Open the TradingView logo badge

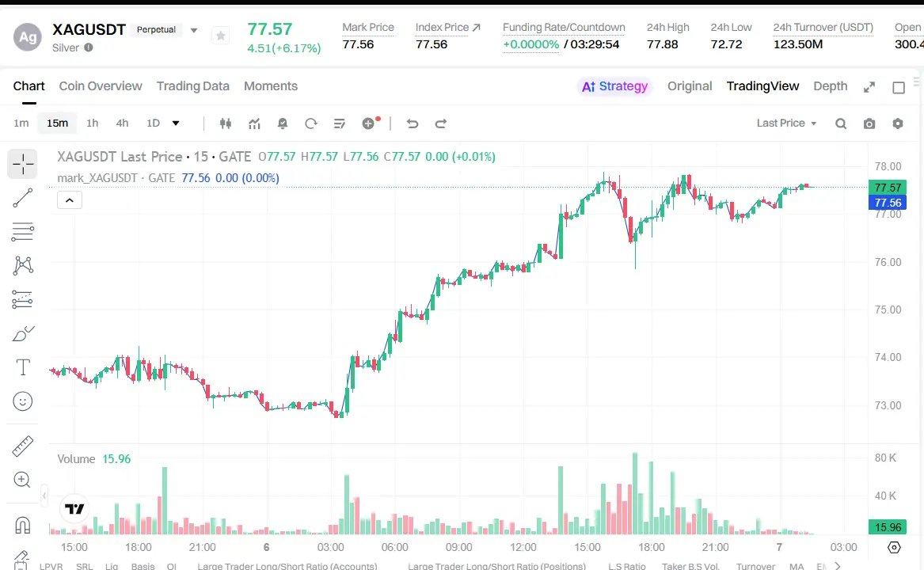click(x=74, y=509)
